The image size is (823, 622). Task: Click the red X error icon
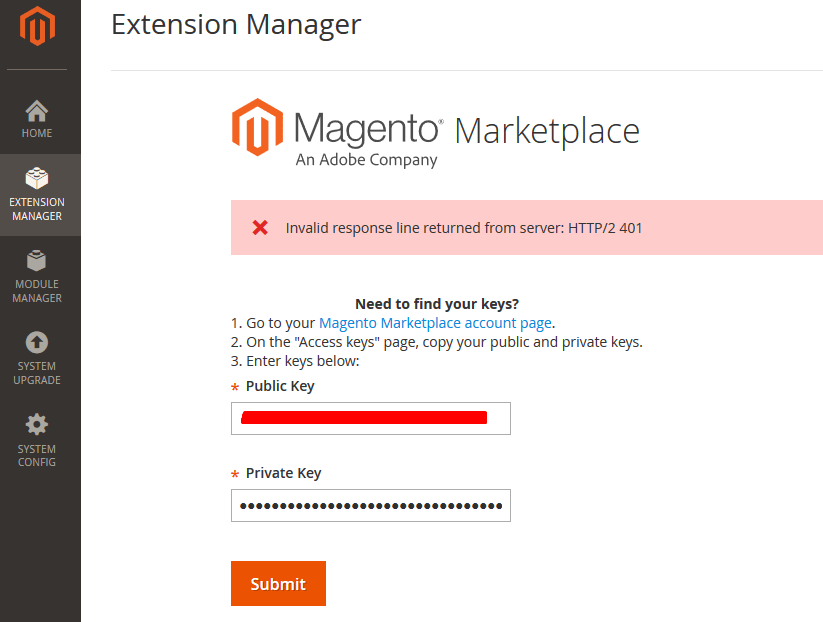[260, 227]
